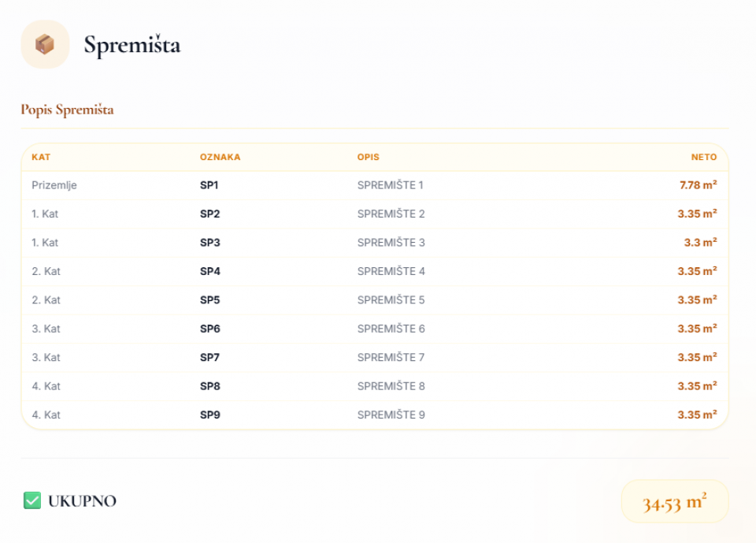This screenshot has height=543, width=756.
Task: Click the 2. Kat cell in the SP5 row
Action: click(46, 300)
